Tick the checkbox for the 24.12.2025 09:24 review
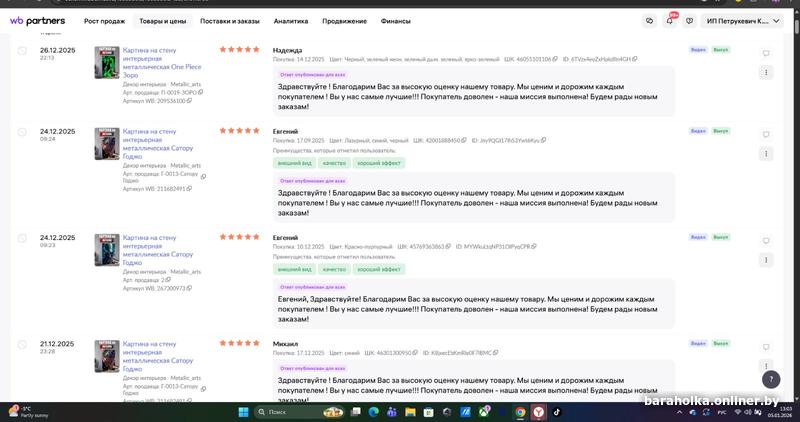This screenshot has width=800, height=422. 22,132
